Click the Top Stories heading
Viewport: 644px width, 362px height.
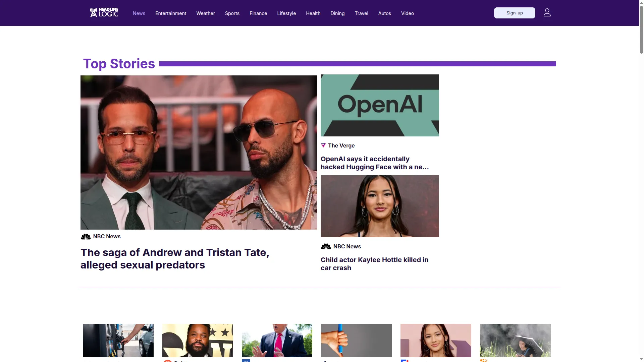(119, 64)
